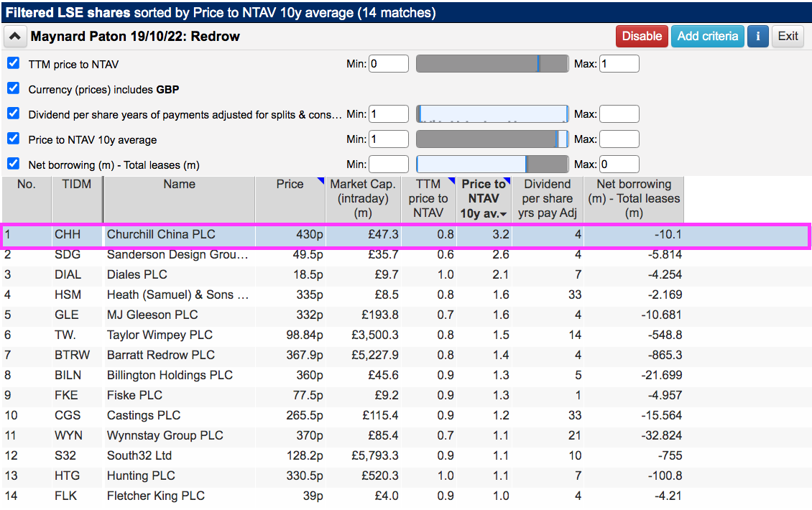Screen dimensions: 812x510
Task: Sort by the TIDM column header
Action: [x=77, y=200]
